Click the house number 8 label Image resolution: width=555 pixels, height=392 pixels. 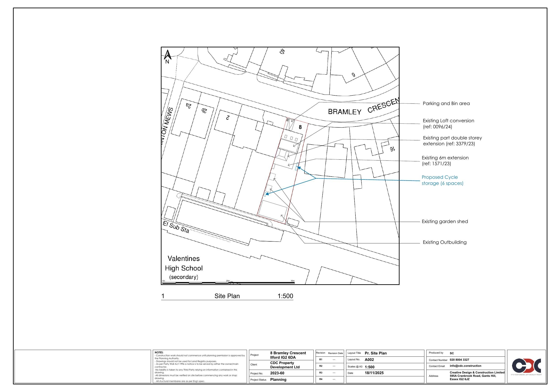click(300, 127)
